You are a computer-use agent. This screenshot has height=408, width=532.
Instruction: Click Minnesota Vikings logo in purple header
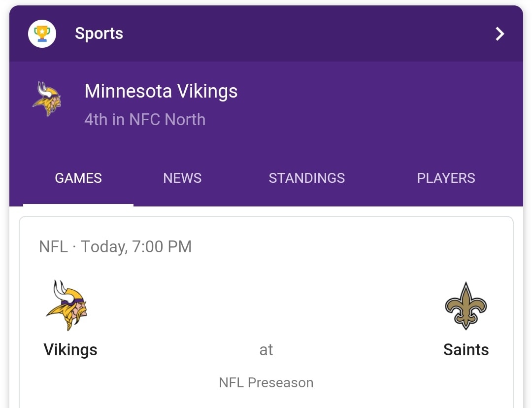click(x=47, y=99)
